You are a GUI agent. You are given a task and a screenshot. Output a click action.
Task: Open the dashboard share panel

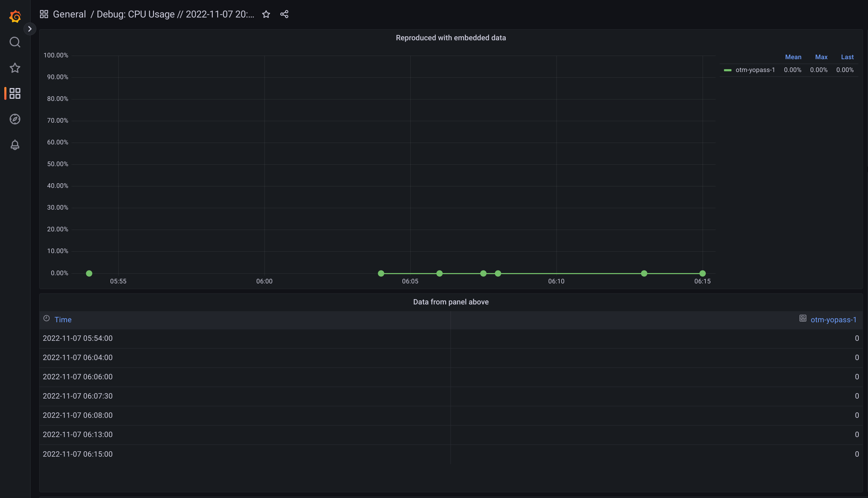tap(284, 14)
